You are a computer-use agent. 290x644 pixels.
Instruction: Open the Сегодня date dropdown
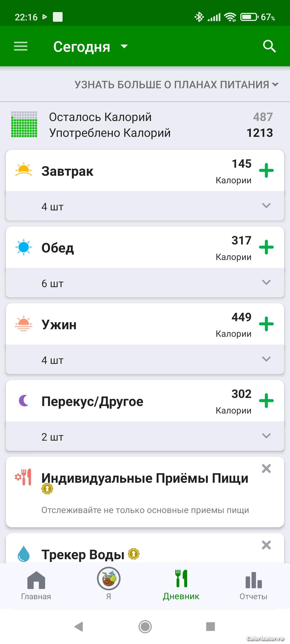pyautogui.click(x=90, y=47)
